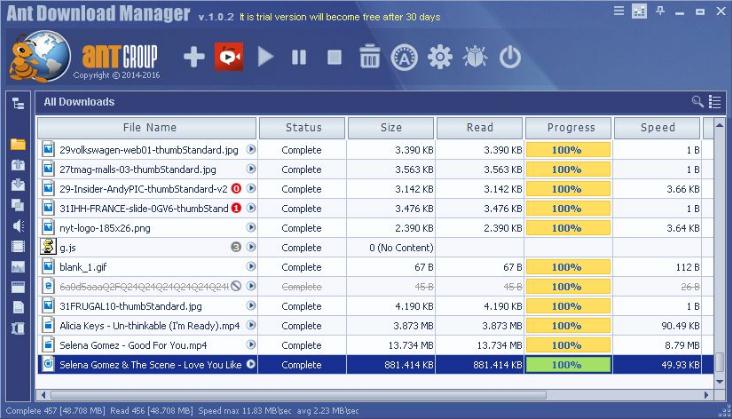
Task: Toggle the speed graph view icon in title bar
Action: (x=639, y=11)
